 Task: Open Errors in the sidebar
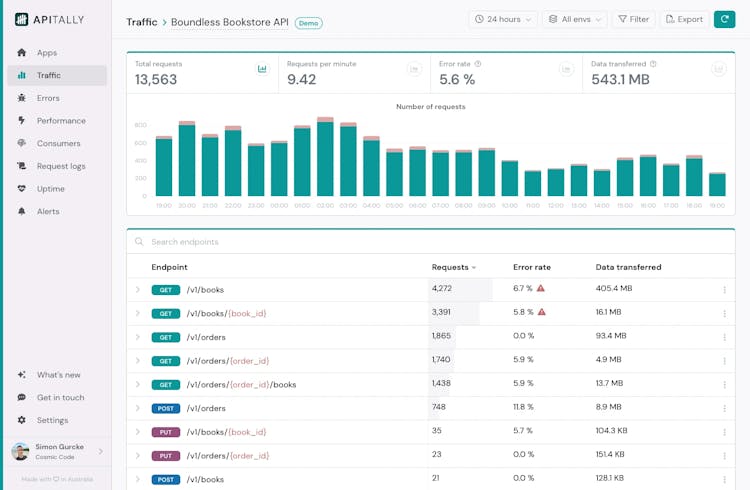coord(48,98)
